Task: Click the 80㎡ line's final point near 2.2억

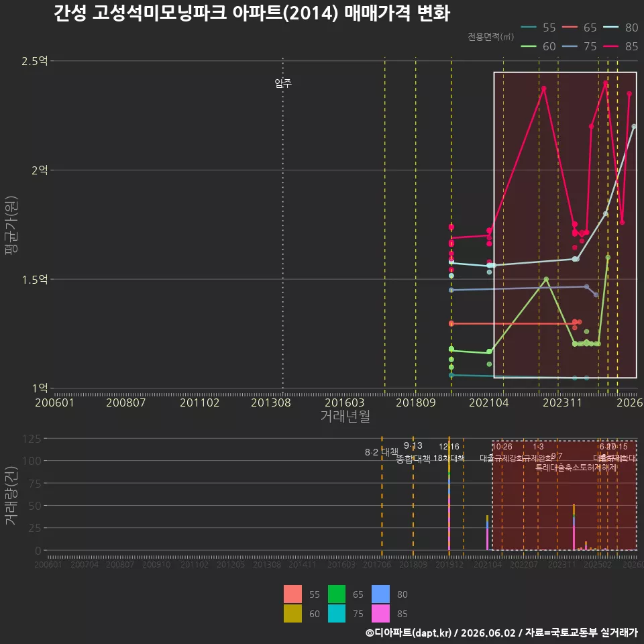Action: (634, 127)
